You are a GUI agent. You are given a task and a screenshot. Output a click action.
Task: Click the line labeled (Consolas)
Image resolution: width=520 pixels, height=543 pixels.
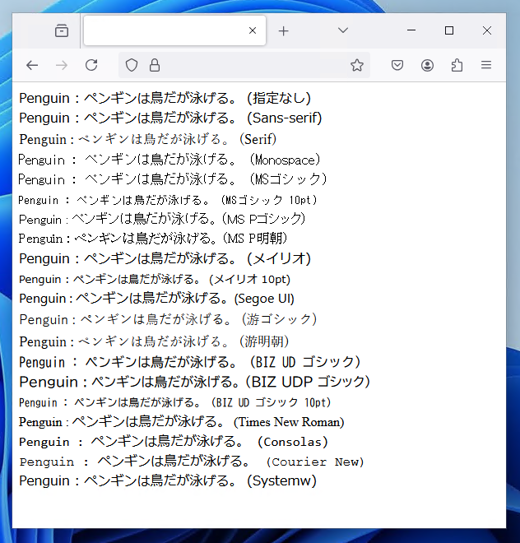tap(173, 442)
